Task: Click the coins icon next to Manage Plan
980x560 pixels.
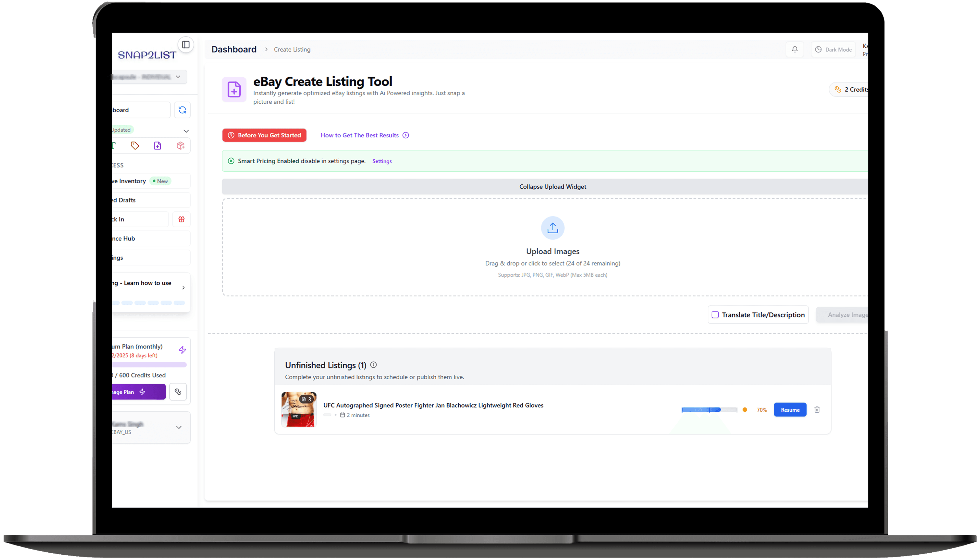Action: 178,392
